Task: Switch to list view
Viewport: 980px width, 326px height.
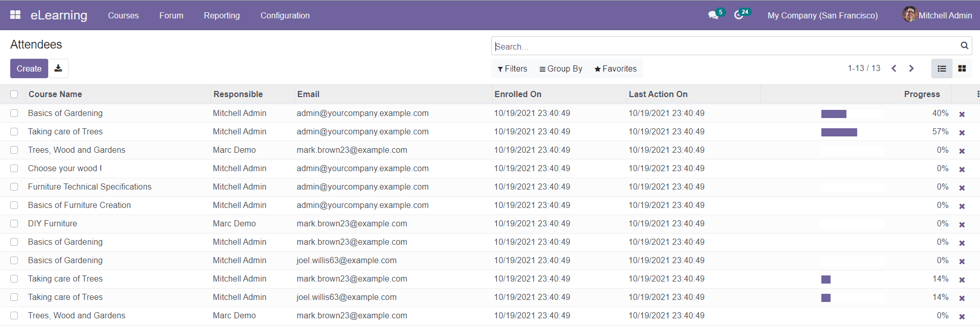Action: (x=942, y=68)
